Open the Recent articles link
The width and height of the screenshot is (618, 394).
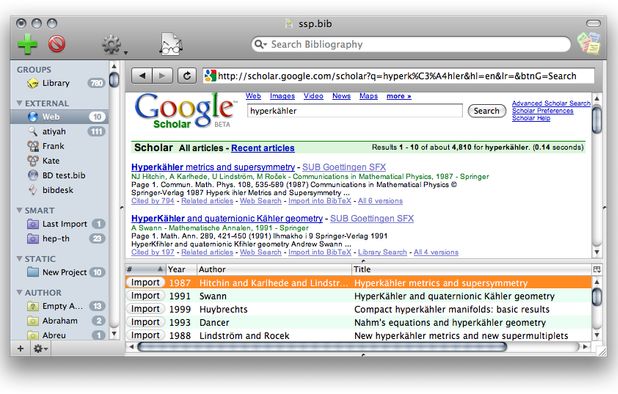262,148
